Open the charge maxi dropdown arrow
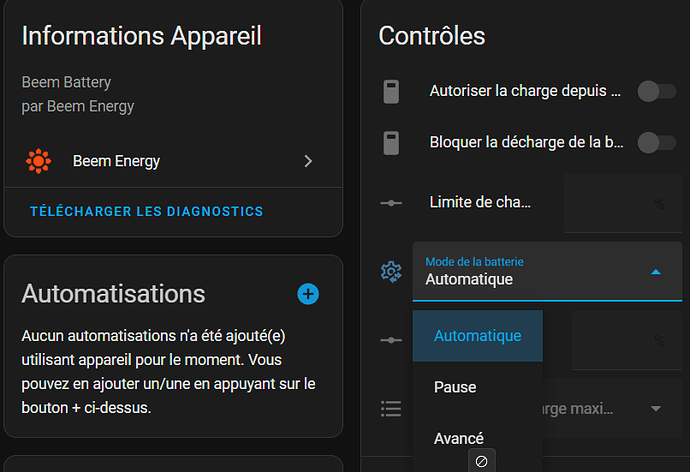Viewport: 690px width, 472px height. (656, 408)
